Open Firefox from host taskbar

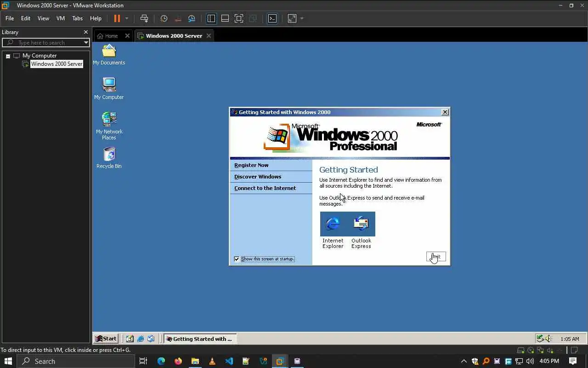click(178, 361)
